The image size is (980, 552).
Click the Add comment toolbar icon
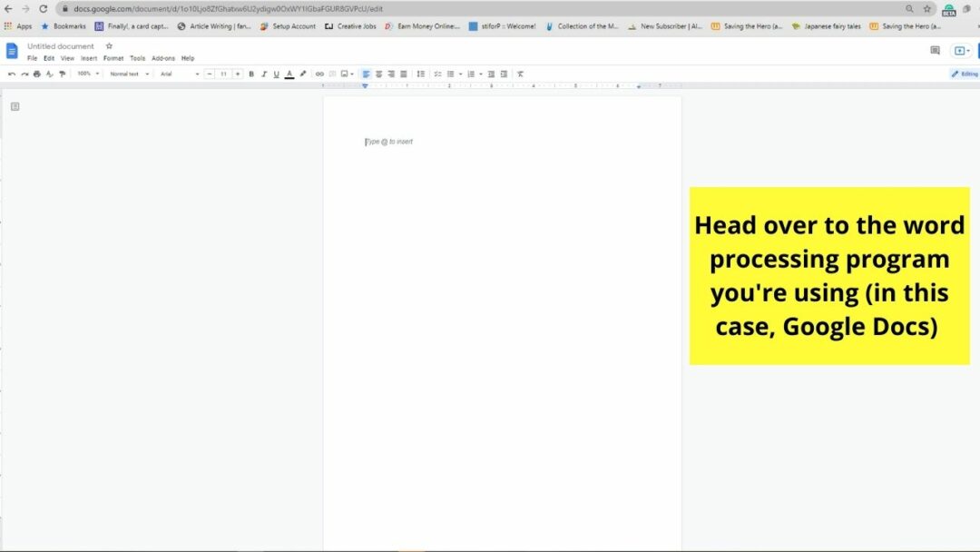332,74
